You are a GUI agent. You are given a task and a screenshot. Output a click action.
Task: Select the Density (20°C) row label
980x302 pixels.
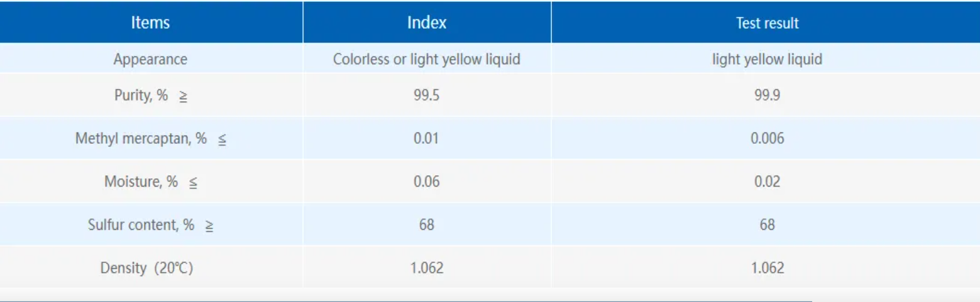click(x=146, y=268)
